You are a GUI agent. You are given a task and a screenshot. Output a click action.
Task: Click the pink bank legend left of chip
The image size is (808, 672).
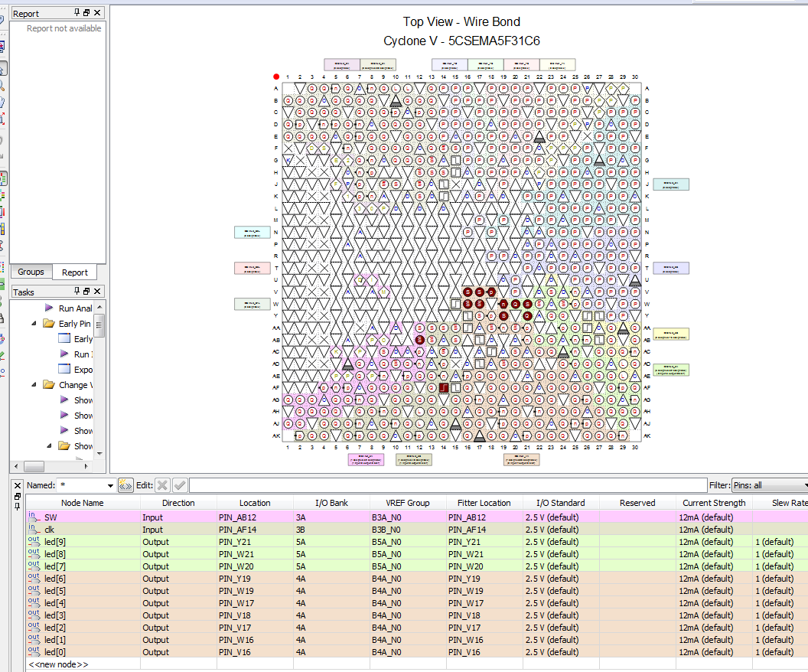(252, 269)
